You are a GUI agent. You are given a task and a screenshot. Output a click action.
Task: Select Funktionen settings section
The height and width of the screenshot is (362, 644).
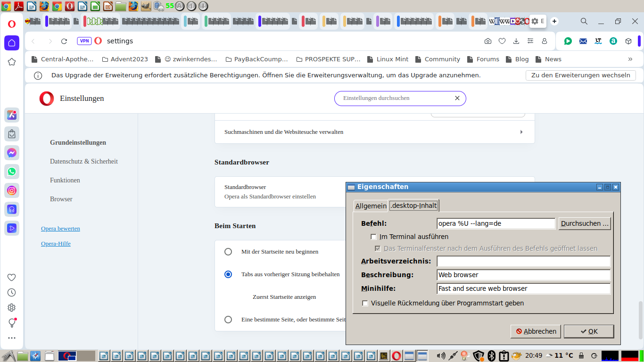tap(65, 180)
